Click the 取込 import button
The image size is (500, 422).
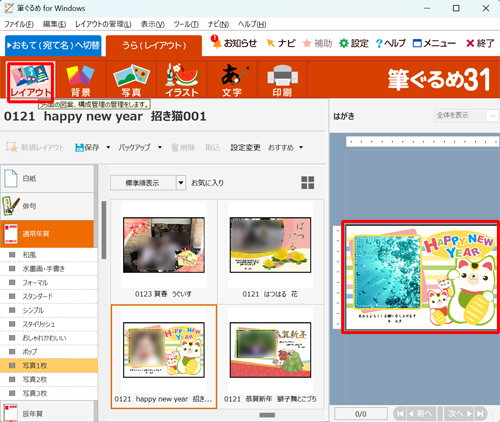coord(212,147)
